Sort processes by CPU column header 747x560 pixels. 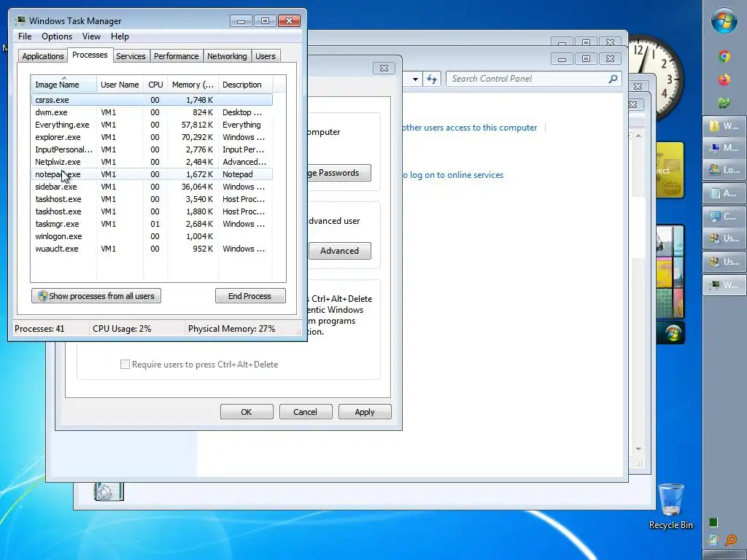pyautogui.click(x=155, y=85)
